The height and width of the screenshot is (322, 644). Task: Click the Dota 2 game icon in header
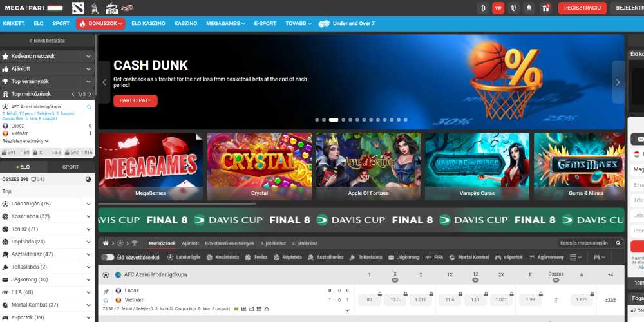point(77,8)
